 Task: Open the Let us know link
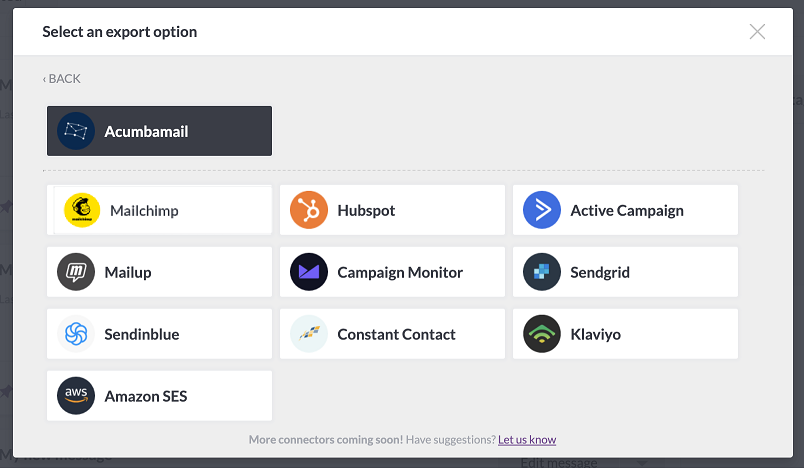527,439
